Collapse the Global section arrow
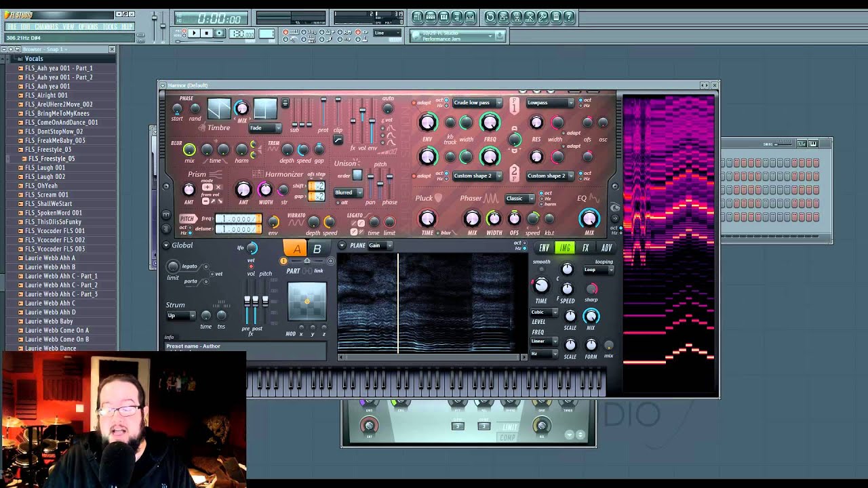 [x=167, y=245]
